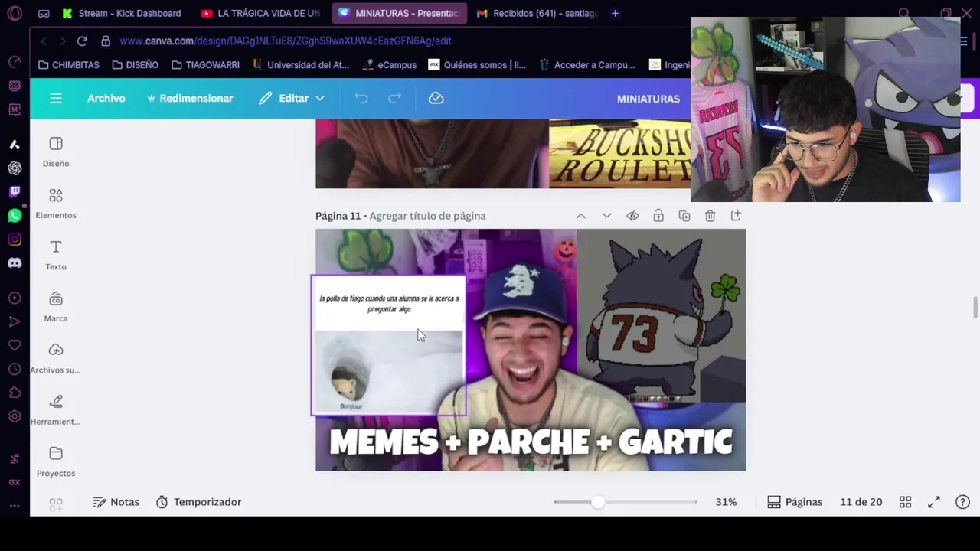
Task: Switch to Recibidos Gmail tab
Action: point(537,13)
